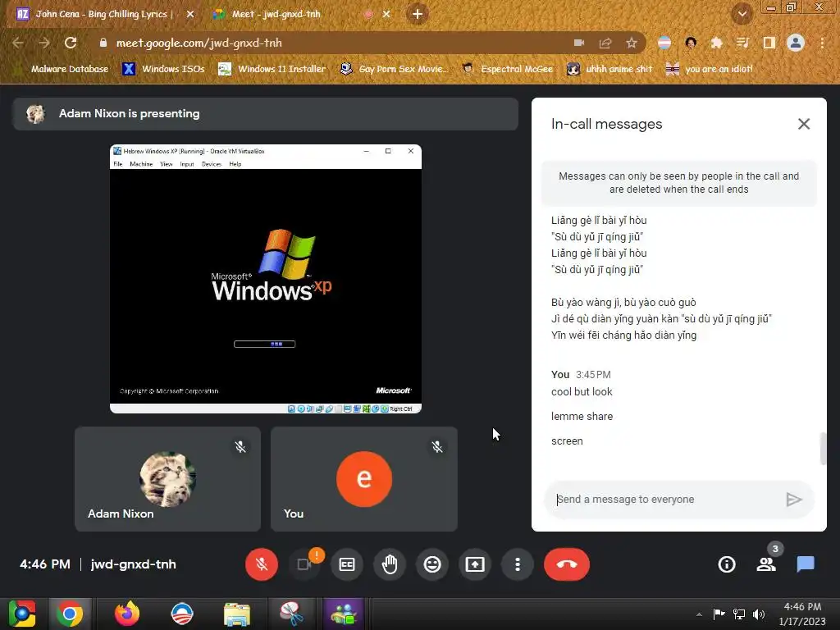Viewport: 840px width, 630px height.
Task: Show everyone via the people icon
Action: click(767, 564)
